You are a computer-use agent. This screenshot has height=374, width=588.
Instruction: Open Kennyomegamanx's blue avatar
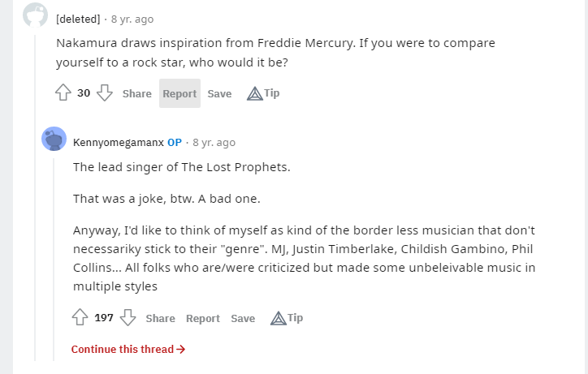54,139
